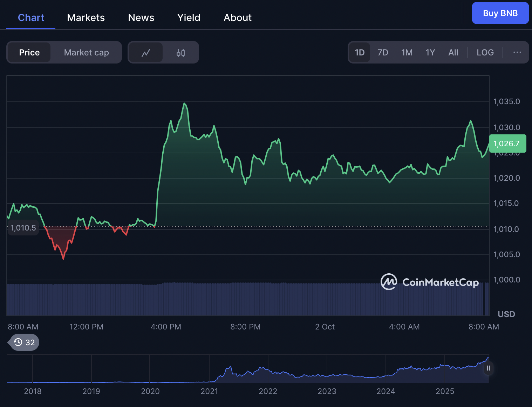
Task: Switch to line chart view icon
Action: point(146,53)
